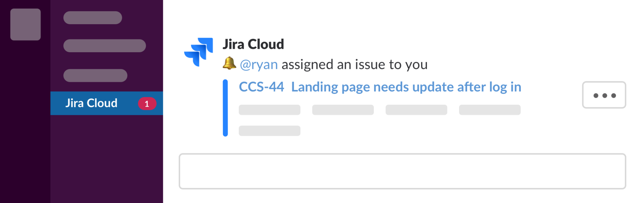Click the second gray metadata field in the attachment
The image size is (644, 203).
[343, 110]
